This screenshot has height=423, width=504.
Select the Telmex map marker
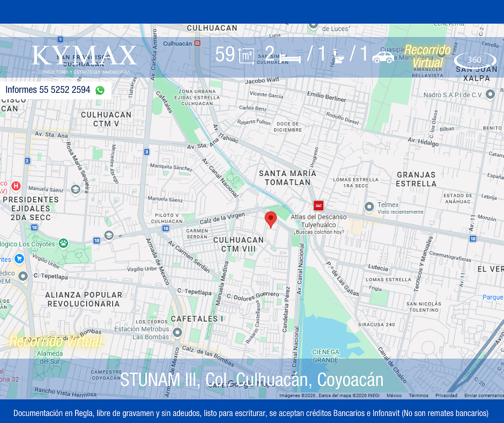[x=369, y=207]
